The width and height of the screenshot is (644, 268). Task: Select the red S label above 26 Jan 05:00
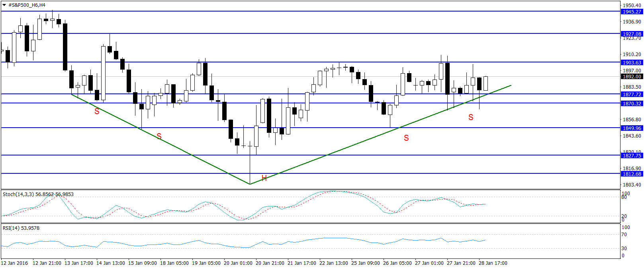(406, 138)
